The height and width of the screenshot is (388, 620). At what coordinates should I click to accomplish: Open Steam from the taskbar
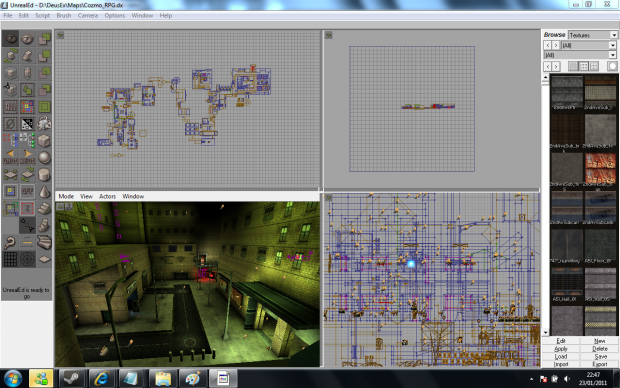(x=71, y=379)
